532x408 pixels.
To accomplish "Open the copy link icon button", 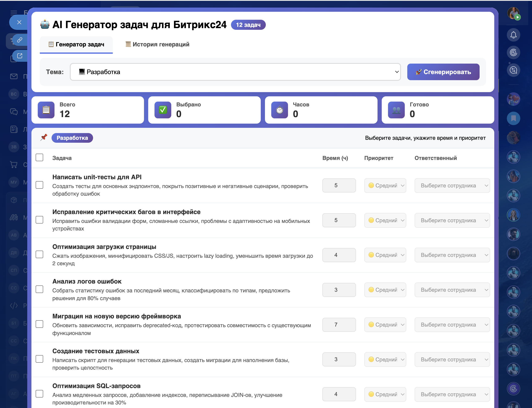I will point(20,40).
